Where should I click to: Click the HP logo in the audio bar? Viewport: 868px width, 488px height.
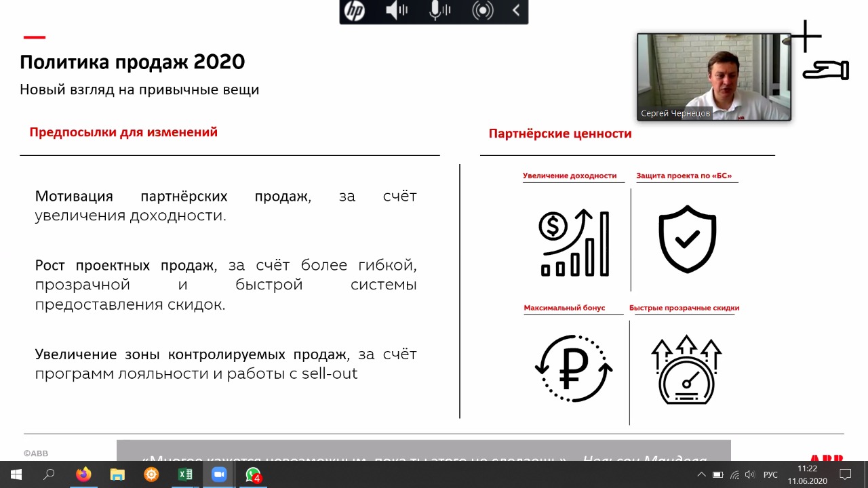355,12
